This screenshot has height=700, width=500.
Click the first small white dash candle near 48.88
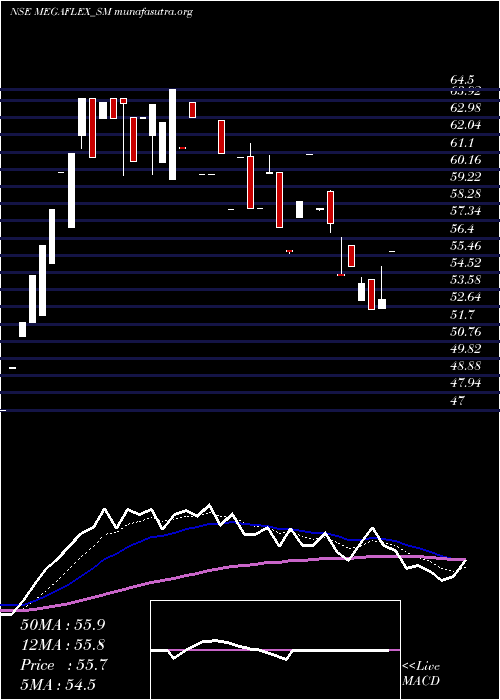[x=13, y=368]
